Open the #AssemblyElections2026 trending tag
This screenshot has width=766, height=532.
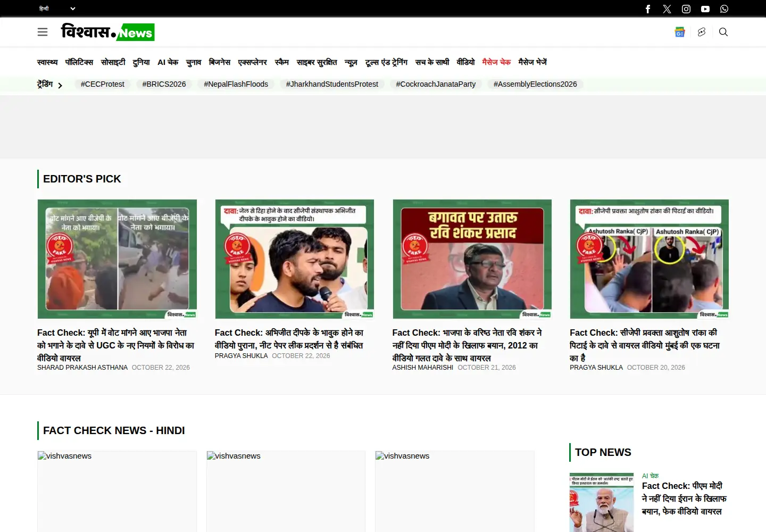coord(535,84)
